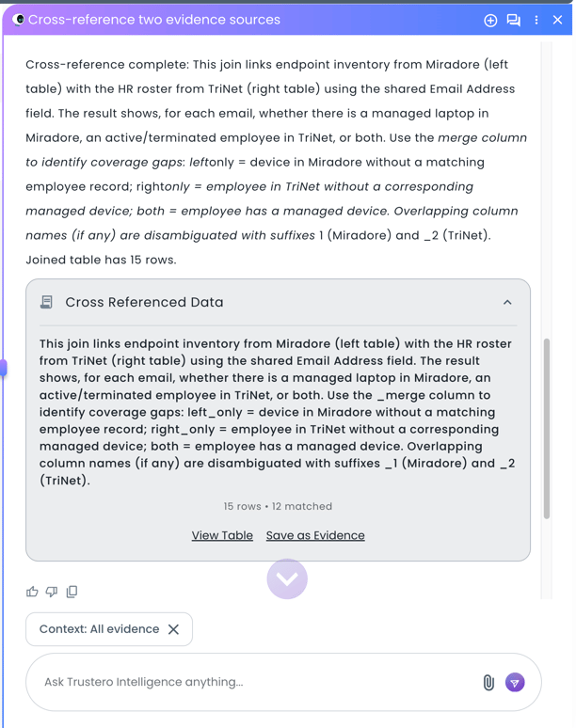Viewport: 576px width, 728px height.
Task: Click Save as Evidence link
Action: coord(315,535)
